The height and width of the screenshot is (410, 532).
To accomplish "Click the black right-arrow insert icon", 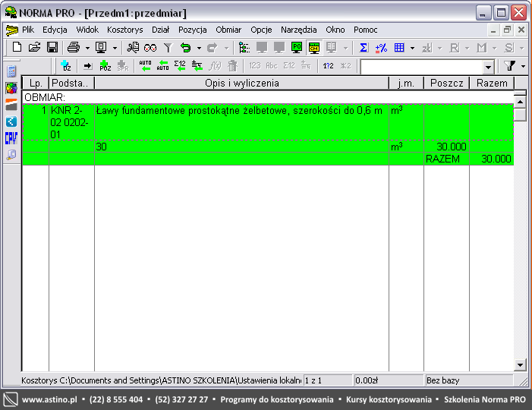I will point(88,65).
